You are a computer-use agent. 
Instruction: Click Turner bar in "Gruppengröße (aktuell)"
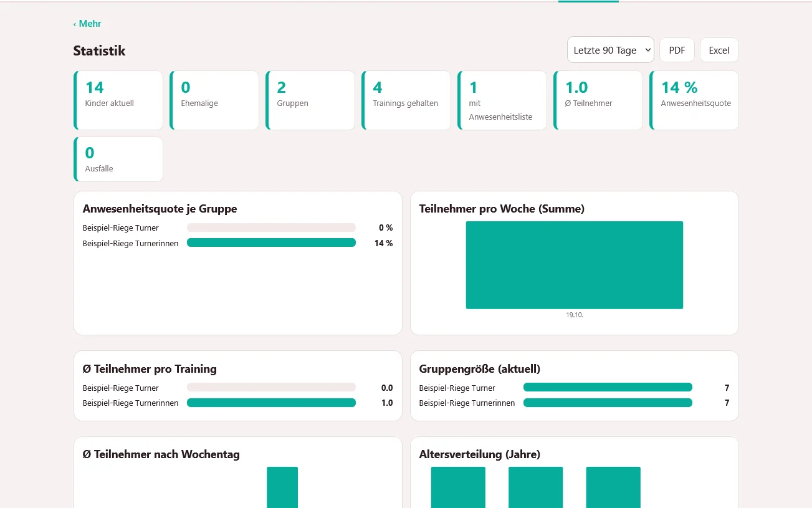[608, 387]
